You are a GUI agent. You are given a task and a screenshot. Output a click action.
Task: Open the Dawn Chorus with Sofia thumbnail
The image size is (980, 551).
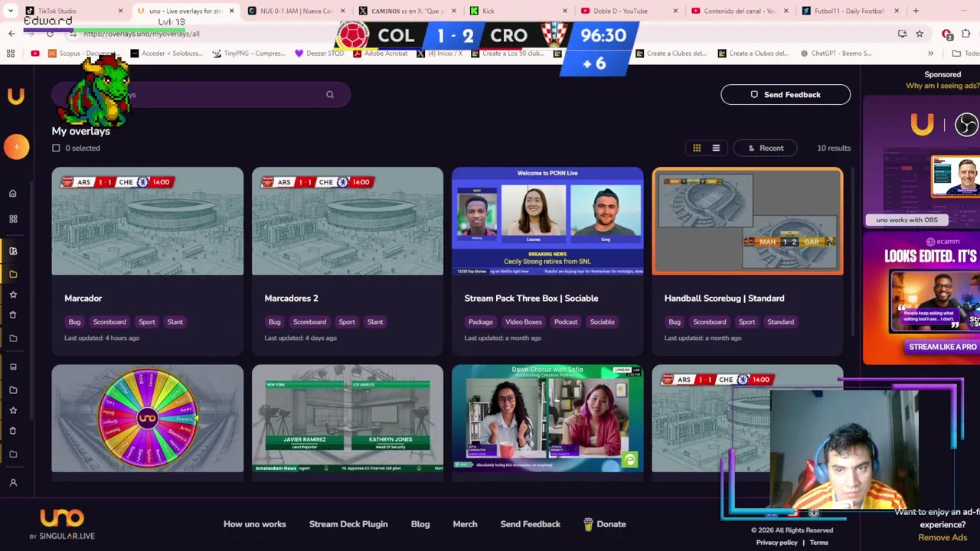[x=547, y=418]
